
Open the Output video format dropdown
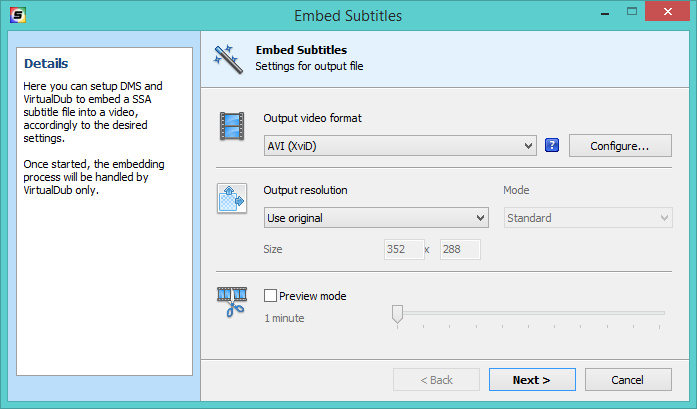[401, 146]
